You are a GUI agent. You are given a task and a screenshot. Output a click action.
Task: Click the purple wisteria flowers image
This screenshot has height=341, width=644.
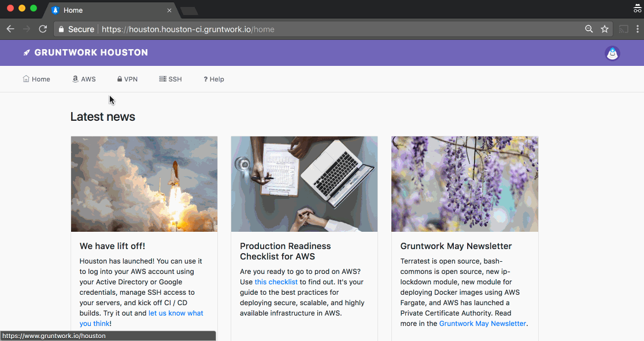(x=465, y=184)
